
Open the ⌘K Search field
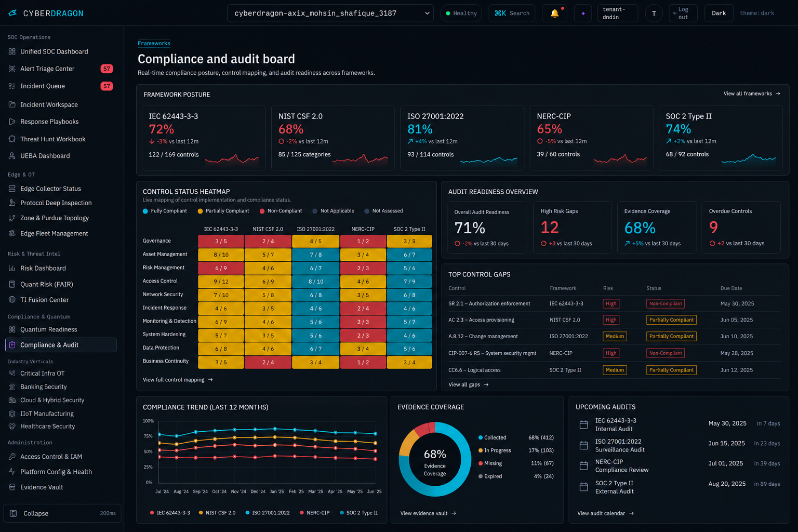click(512, 13)
